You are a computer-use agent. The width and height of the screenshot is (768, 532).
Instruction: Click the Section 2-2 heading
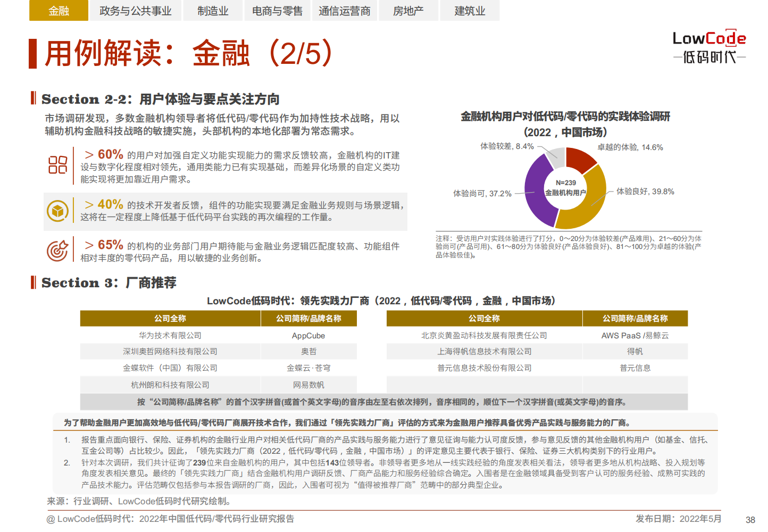tap(161, 99)
